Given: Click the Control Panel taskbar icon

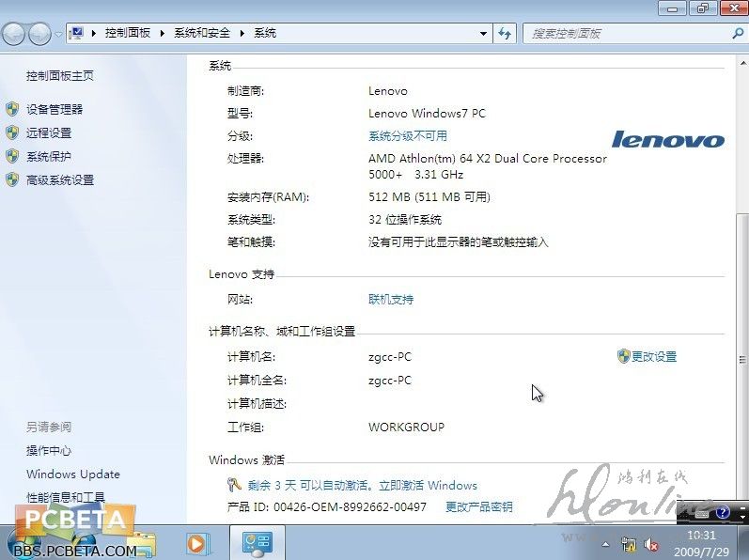Looking at the screenshot, I should click(256, 543).
